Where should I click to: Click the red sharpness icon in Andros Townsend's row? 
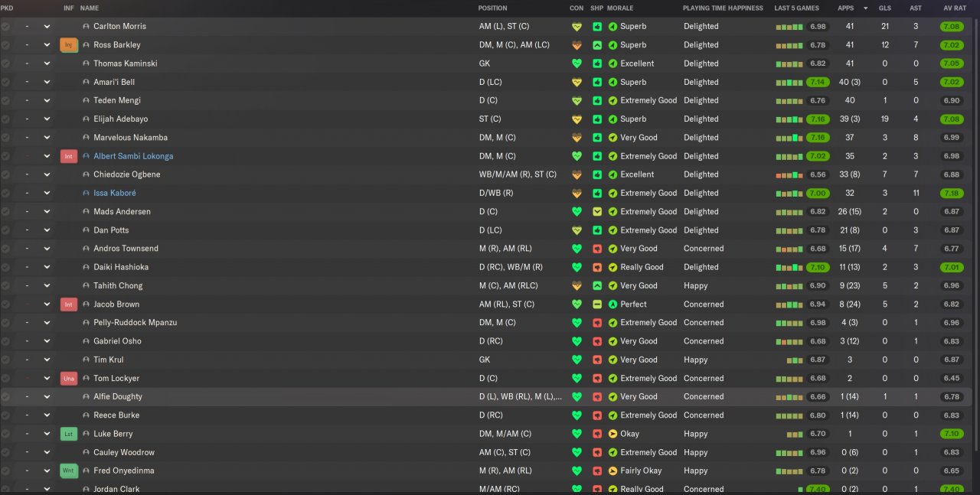tap(597, 249)
